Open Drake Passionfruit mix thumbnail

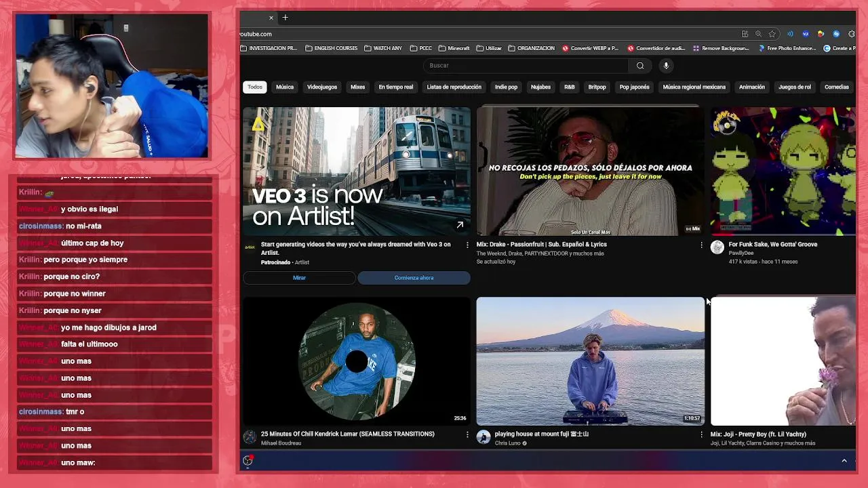(x=590, y=171)
